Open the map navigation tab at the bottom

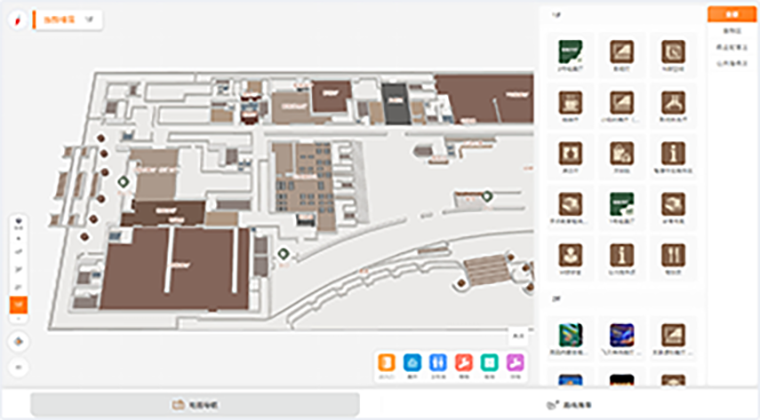[x=195, y=404]
